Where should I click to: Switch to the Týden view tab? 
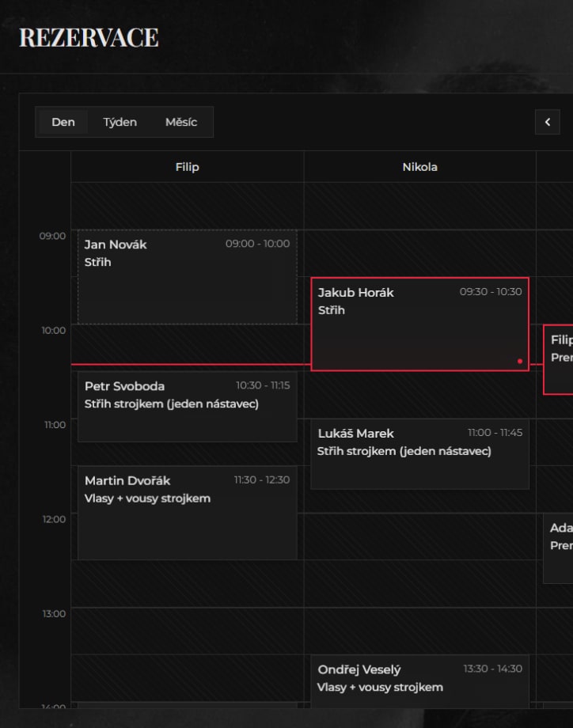point(120,122)
